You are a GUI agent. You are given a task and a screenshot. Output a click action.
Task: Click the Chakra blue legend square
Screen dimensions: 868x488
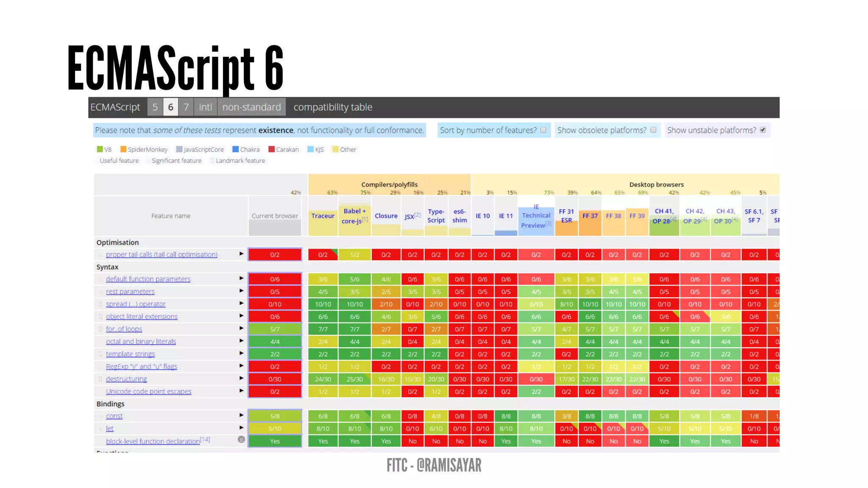236,149
